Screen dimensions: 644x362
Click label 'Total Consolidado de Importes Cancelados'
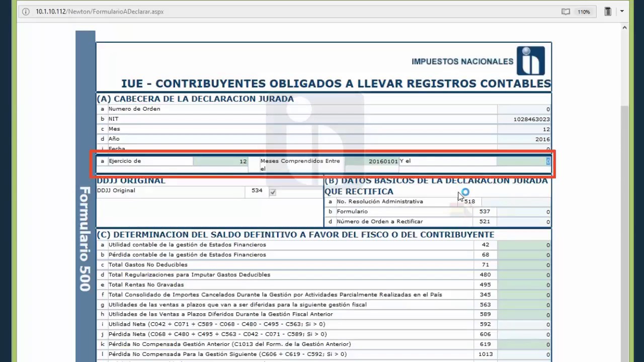pyautogui.click(x=275, y=295)
